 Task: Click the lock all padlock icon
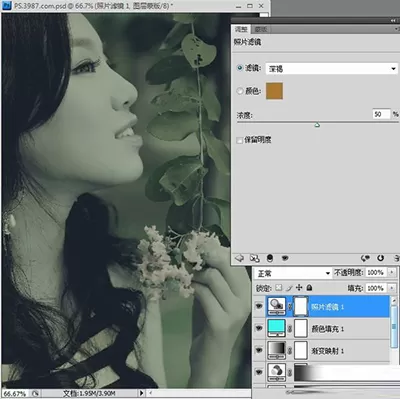309,288
